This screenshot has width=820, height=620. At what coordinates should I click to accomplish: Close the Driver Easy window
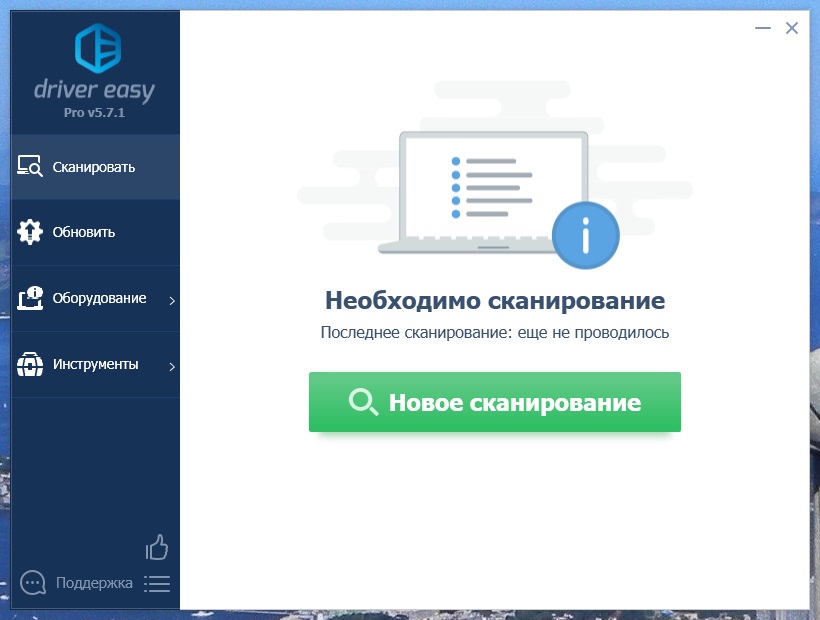[x=791, y=28]
